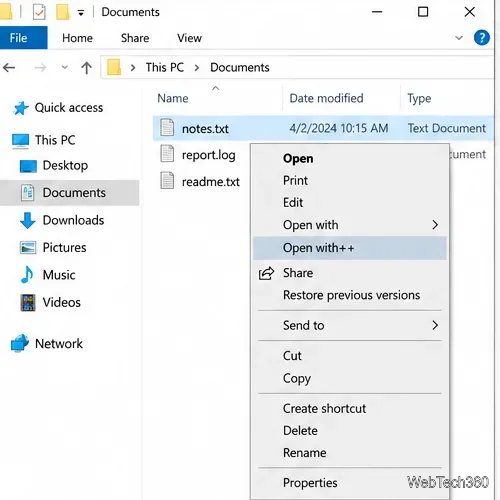Expand the ribbon with the chevron

459,38
